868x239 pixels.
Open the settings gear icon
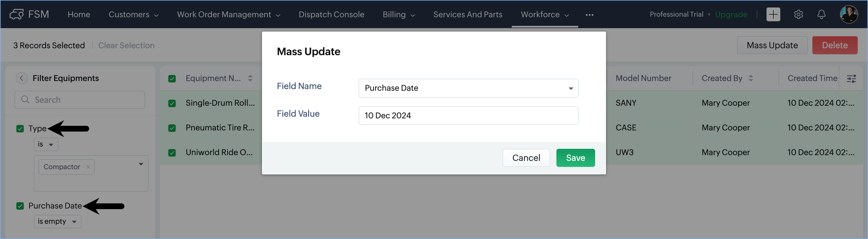click(x=798, y=15)
